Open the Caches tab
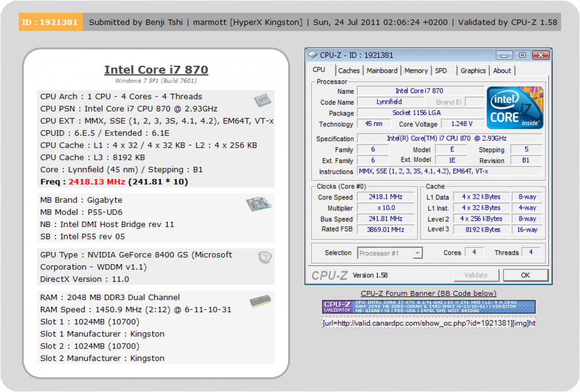 pos(349,71)
